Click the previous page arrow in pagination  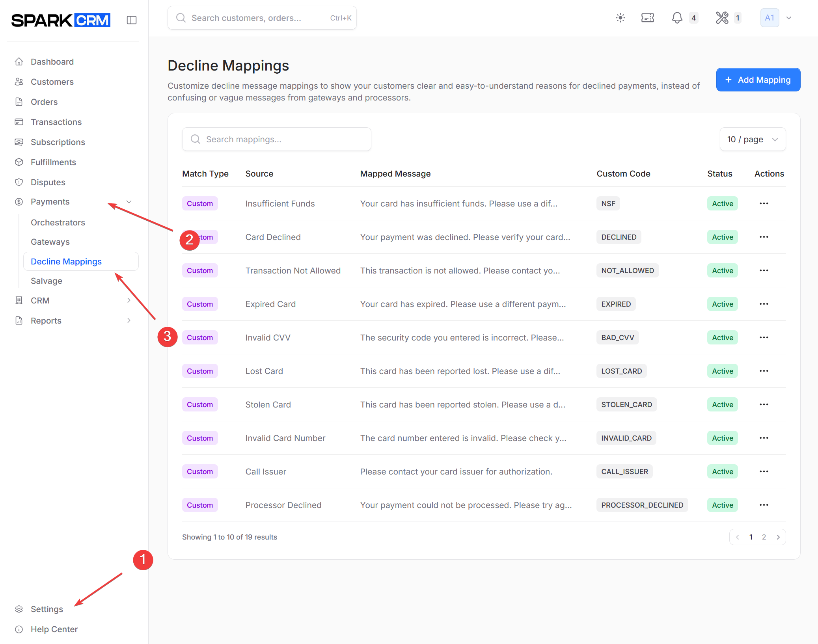[737, 537]
